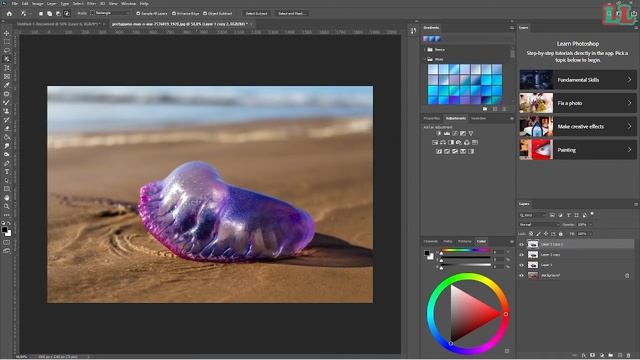This screenshot has width=640, height=360.
Task: Select the Pen tool
Action: point(7,163)
